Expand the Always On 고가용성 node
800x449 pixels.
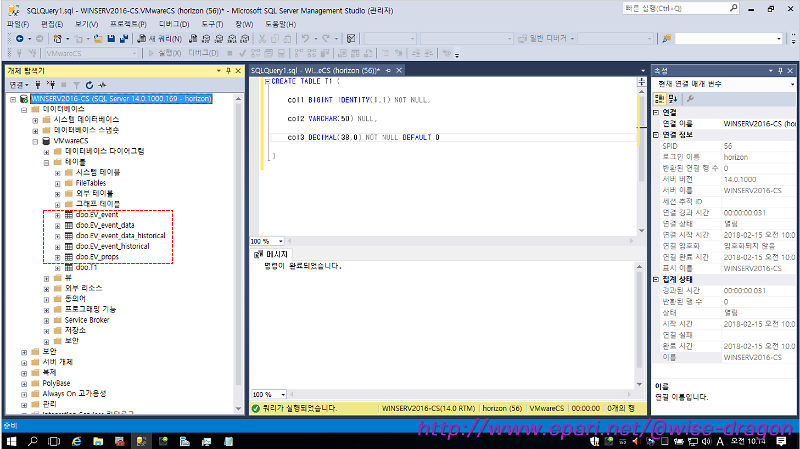[24, 394]
